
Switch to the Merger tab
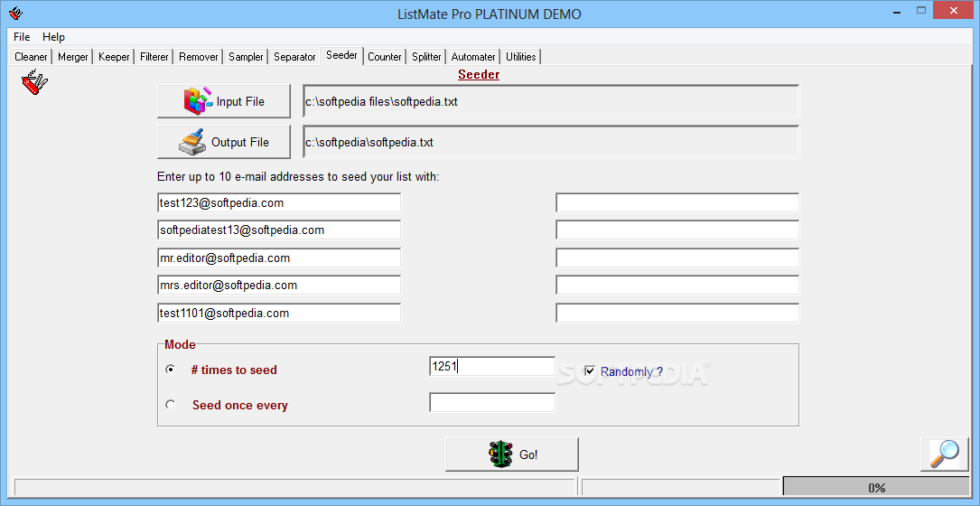[x=73, y=56]
